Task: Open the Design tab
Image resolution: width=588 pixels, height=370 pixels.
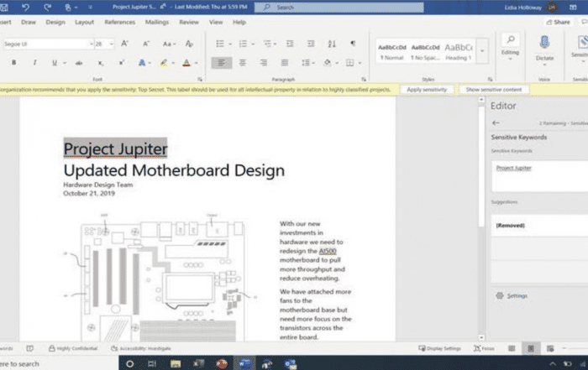Action: (55, 22)
